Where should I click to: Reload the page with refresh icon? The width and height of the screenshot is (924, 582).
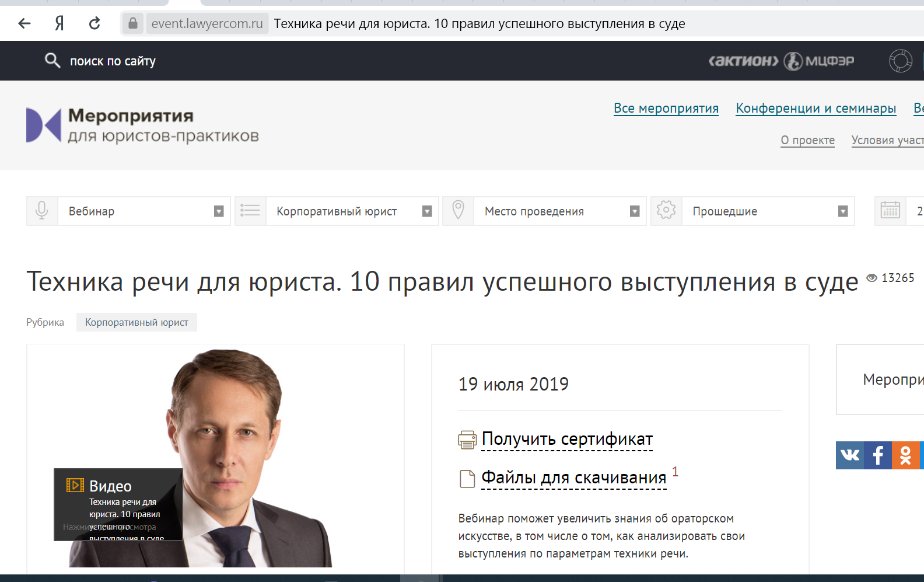pos(94,23)
